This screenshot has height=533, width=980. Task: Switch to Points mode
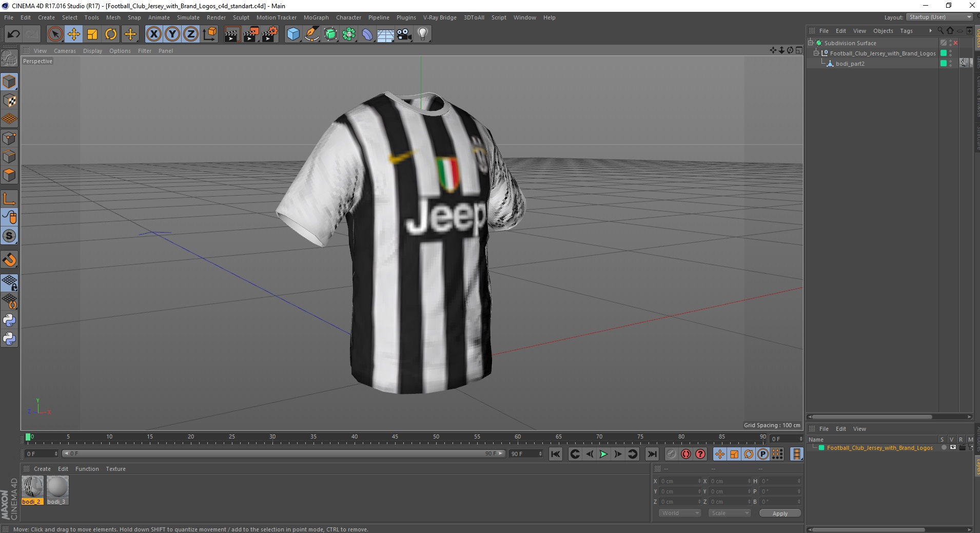[9, 138]
